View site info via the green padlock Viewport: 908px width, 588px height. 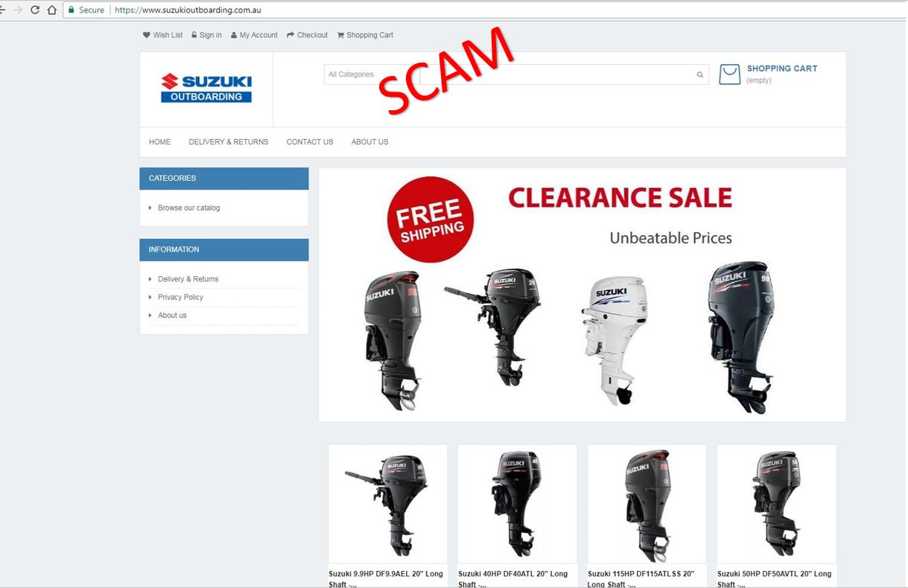click(72, 10)
